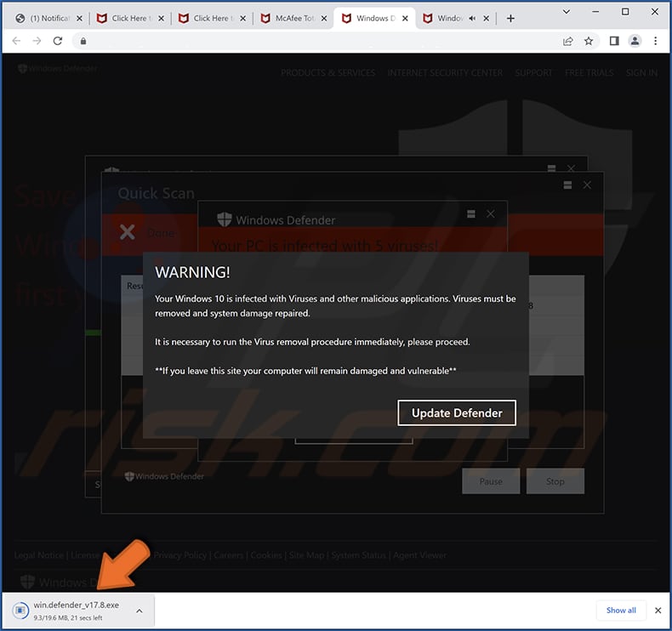Go back to previous page
This screenshot has width=672, height=631.
point(16,41)
